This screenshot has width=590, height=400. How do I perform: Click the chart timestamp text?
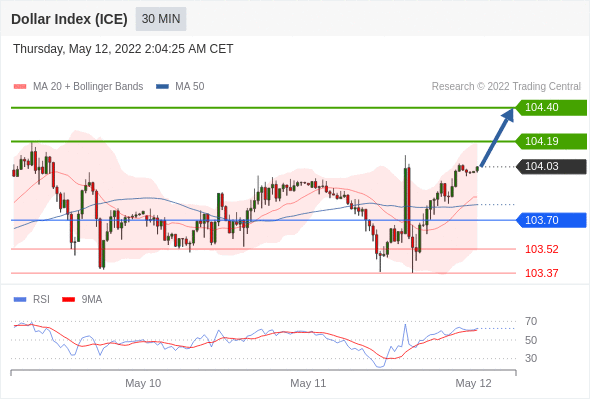(x=123, y=49)
